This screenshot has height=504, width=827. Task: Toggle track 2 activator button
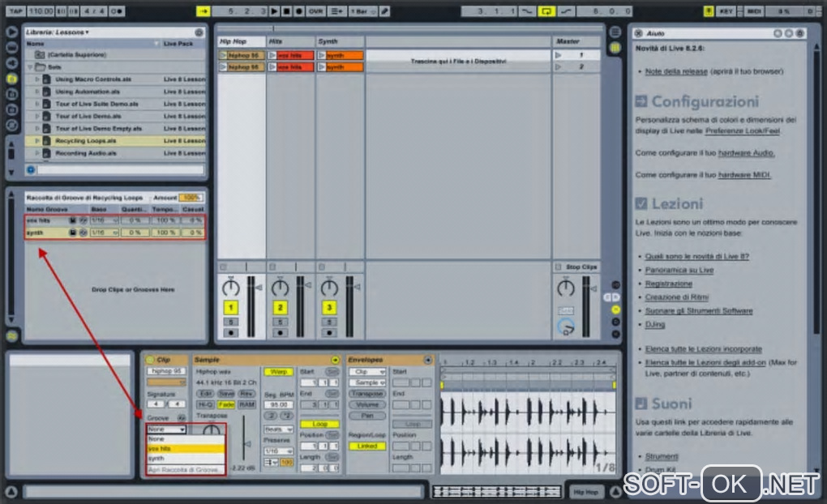(280, 307)
